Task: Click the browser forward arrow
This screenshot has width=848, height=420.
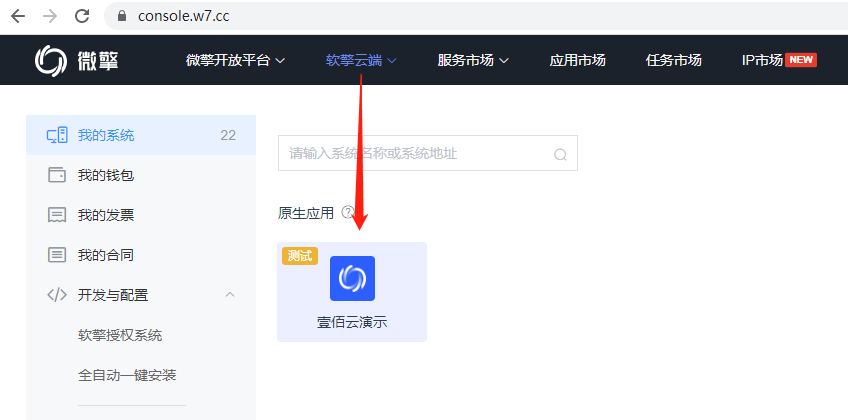Action: click(x=50, y=16)
